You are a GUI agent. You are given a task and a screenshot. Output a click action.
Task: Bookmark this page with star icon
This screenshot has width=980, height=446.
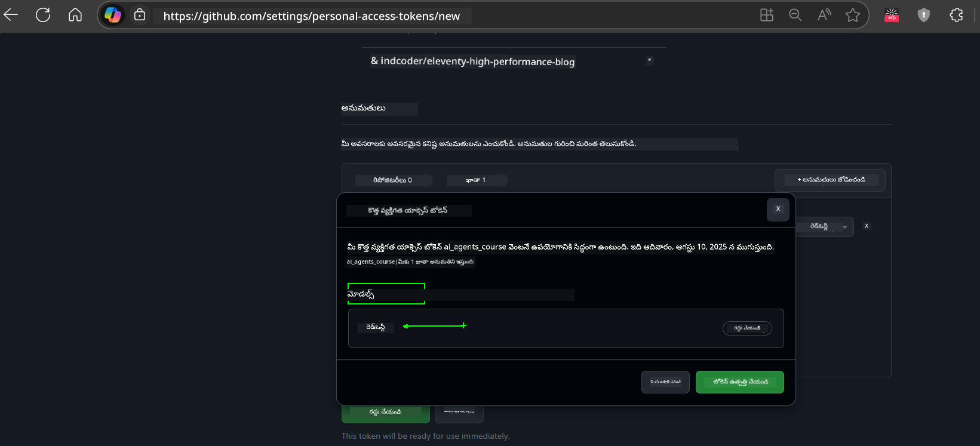tap(853, 15)
